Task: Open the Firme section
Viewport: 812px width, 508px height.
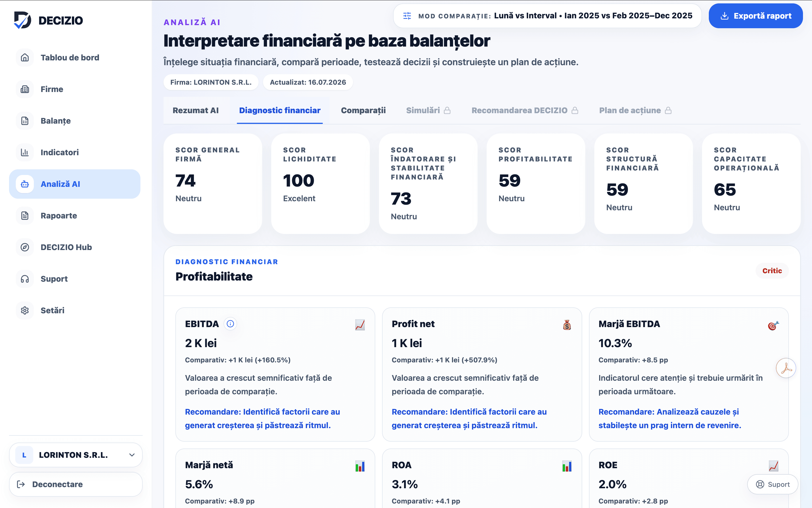Action: (74, 89)
